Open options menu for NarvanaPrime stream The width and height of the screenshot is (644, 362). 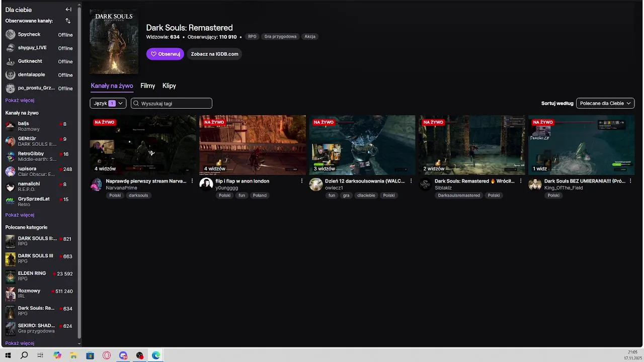click(x=192, y=181)
